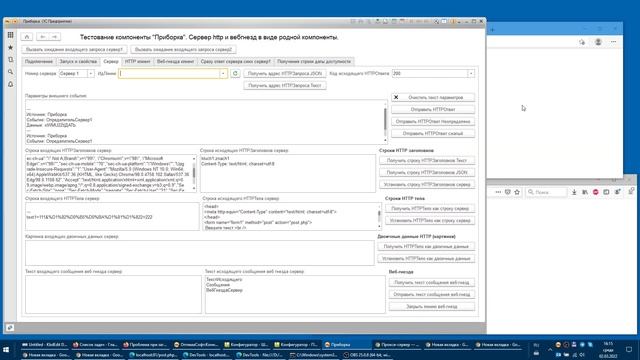The height and width of the screenshot is (360, 640).
Task: Click Установить HTTPТело как двоичные данные
Action: coord(426,258)
